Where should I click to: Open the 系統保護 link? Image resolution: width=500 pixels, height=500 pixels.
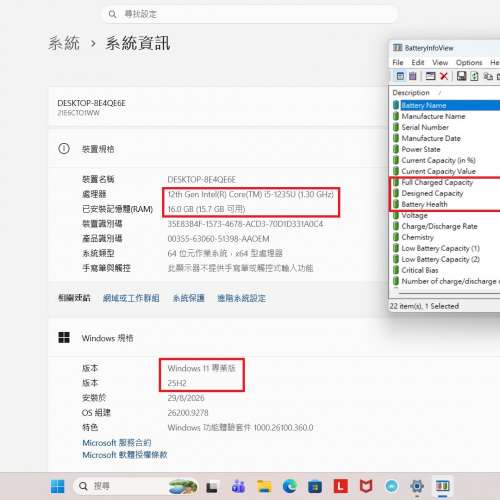[x=188, y=298]
